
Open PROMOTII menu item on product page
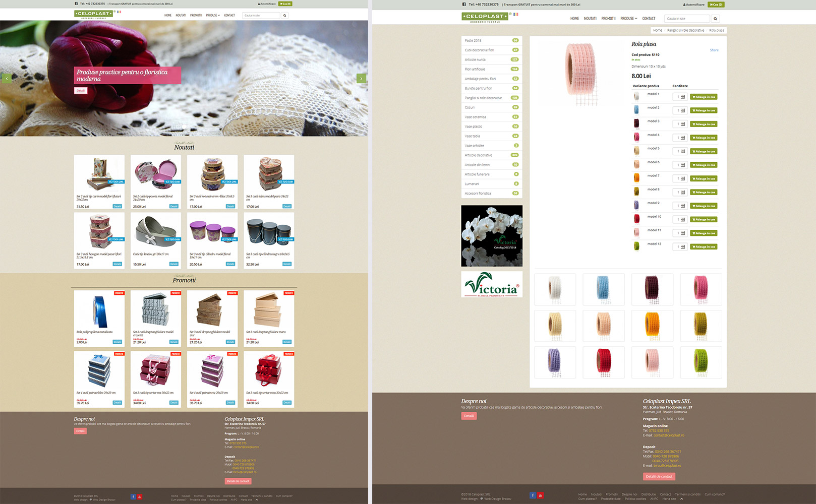[608, 19]
